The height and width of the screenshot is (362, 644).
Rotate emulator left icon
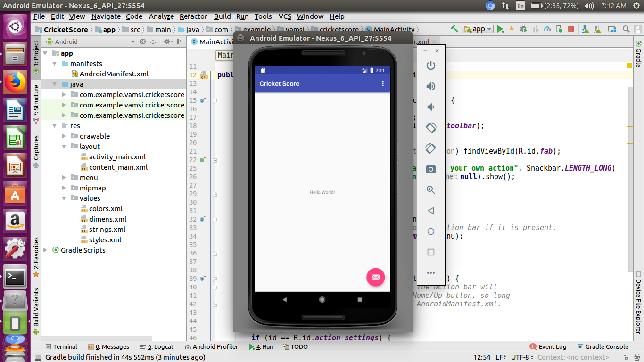tap(431, 128)
